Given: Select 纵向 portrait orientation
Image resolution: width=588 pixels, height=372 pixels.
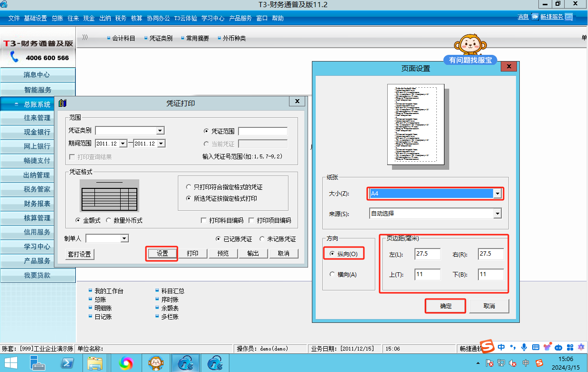Looking at the screenshot, I should [x=333, y=254].
